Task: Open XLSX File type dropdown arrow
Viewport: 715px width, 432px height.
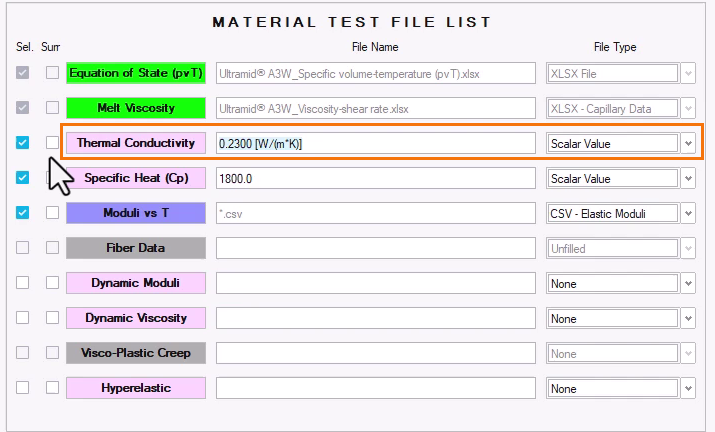Action: point(688,73)
